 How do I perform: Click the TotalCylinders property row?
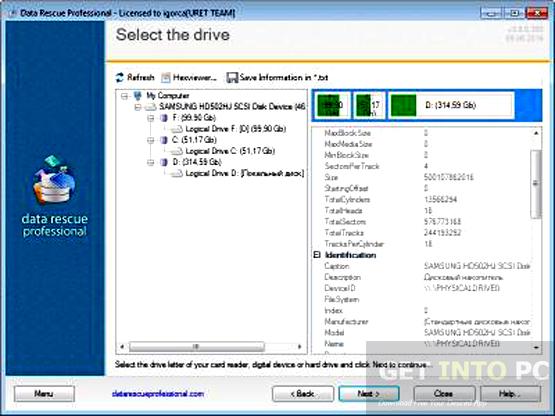pos(421,199)
